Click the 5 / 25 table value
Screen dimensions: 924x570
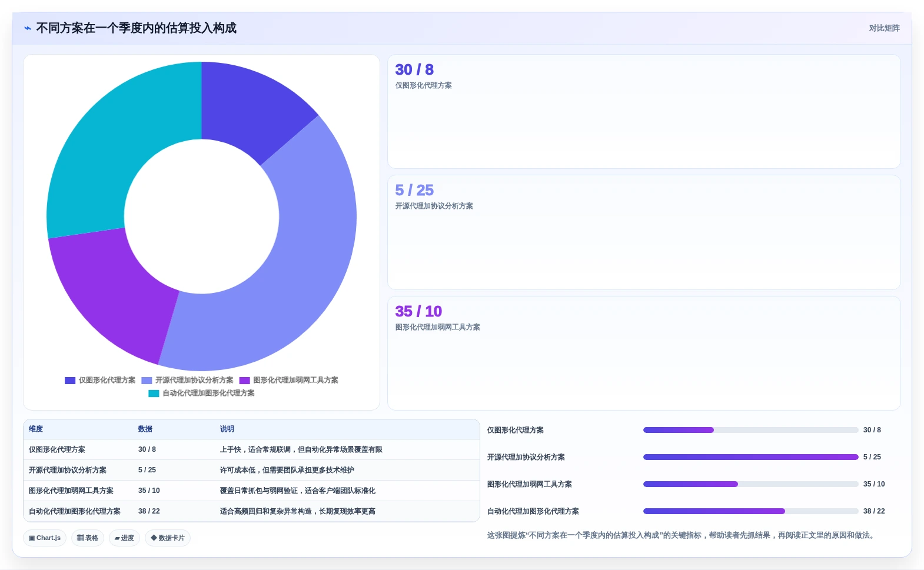pyautogui.click(x=147, y=470)
